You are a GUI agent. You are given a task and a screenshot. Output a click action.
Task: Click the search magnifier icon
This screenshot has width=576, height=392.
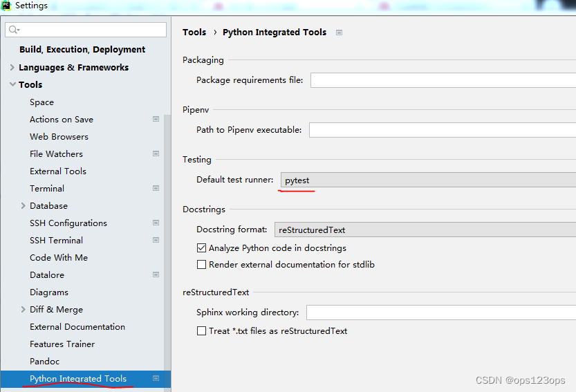click(14, 30)
